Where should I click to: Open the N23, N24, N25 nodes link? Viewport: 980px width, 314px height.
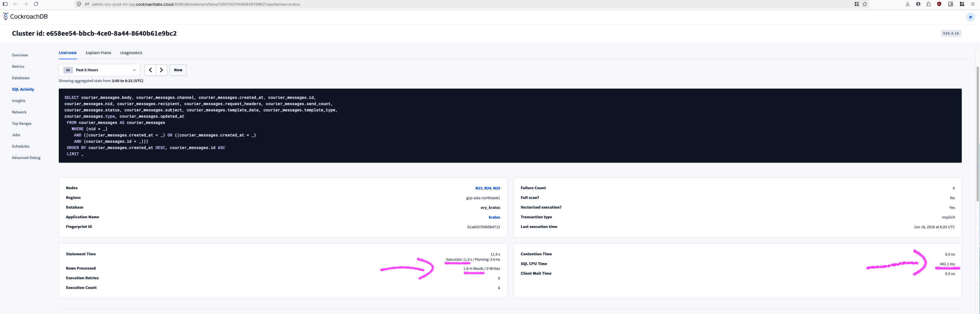tap(487, 188)
